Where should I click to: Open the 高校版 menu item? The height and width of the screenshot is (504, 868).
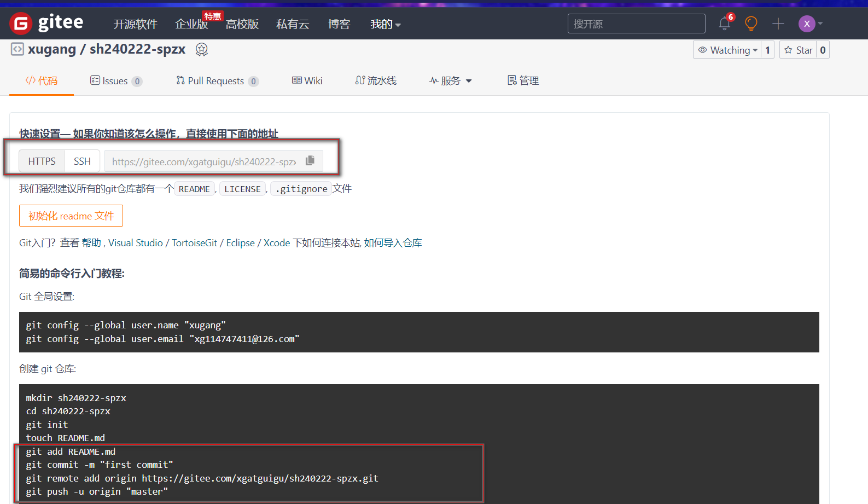242,24
